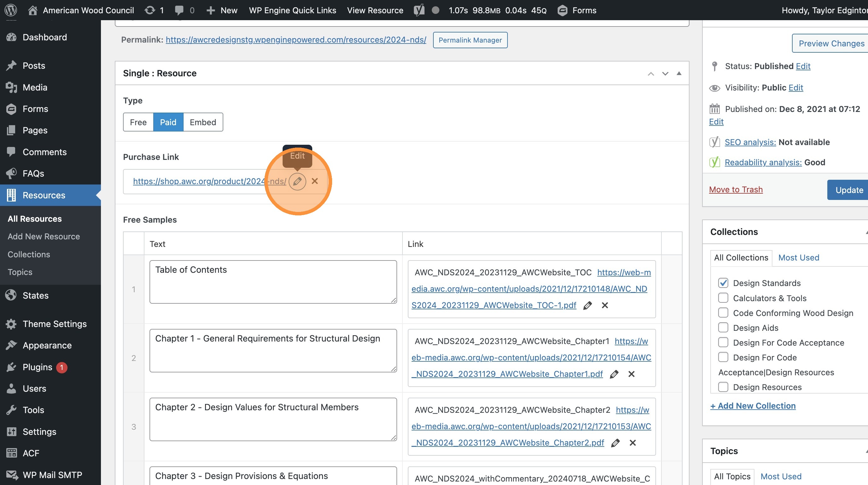Enable the Design Aids checkbox
868x485 pixels.
tap(723, 327)
